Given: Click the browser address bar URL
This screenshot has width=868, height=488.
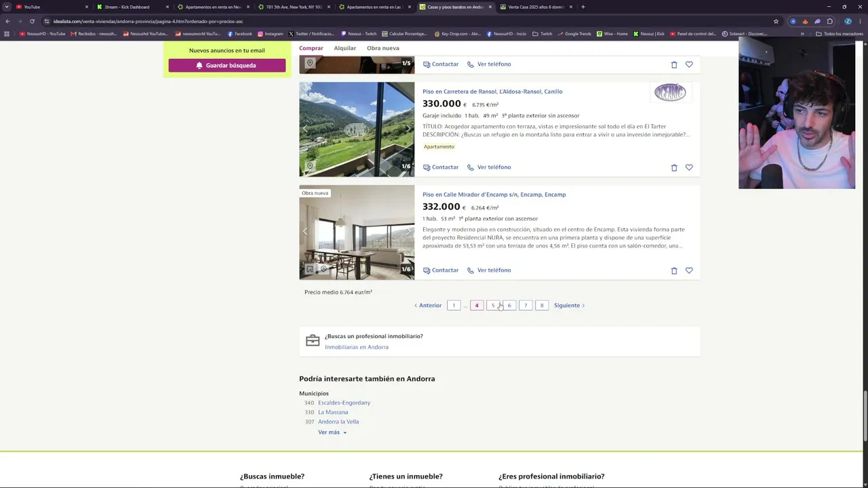Looking at the screenshot, I should pyautogui.click(x=149, y=21).
